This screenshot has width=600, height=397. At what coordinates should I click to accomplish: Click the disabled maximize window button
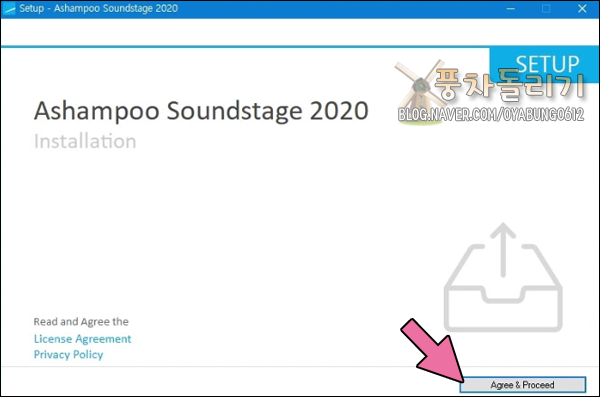click(546, 8)
